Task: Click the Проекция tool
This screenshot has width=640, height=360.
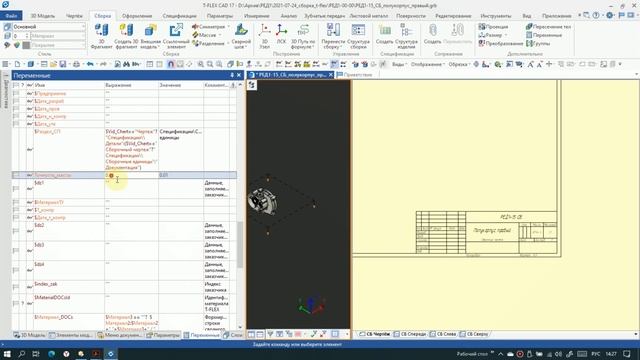Action: coord(493,27)
